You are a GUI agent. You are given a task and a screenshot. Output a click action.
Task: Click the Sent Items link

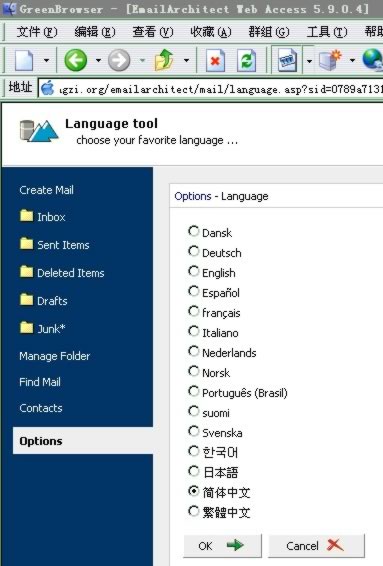coord(63,245)
